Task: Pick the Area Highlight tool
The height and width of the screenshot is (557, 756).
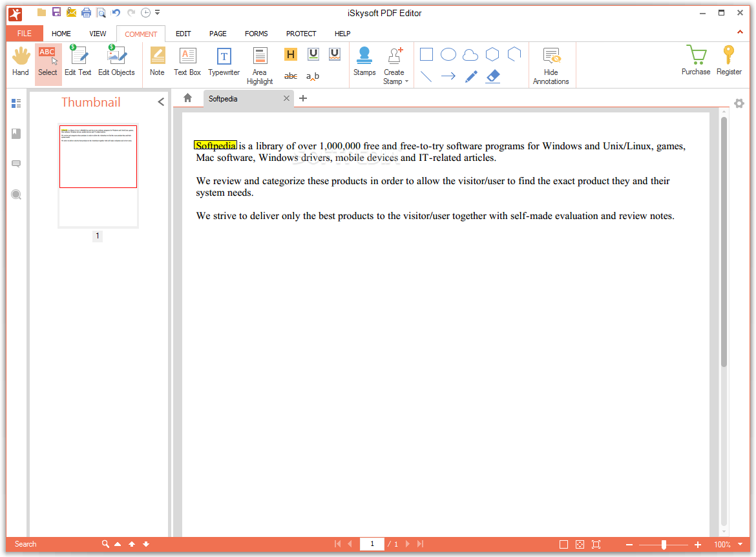Action: (260, 66)
